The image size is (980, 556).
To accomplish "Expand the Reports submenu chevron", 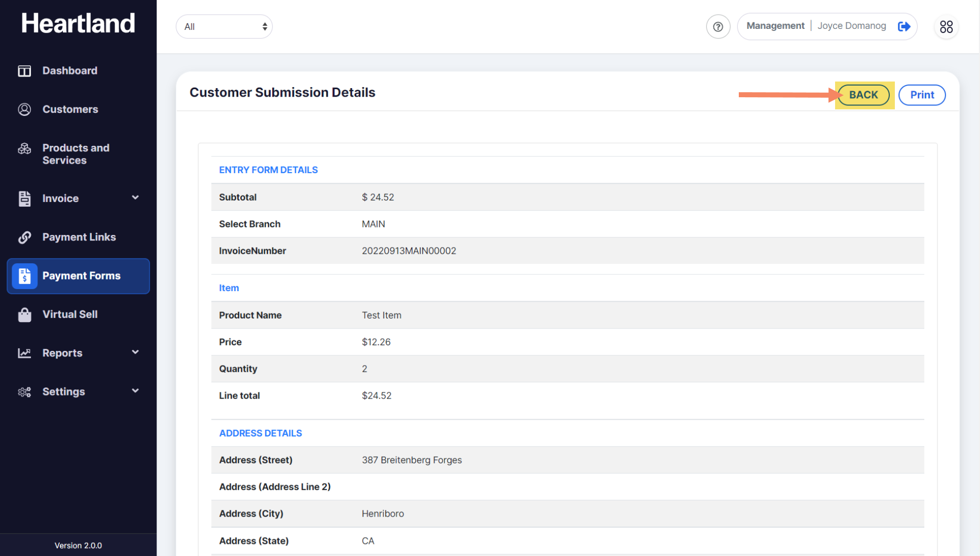I will pyautogui.click(x=135, y=352).
